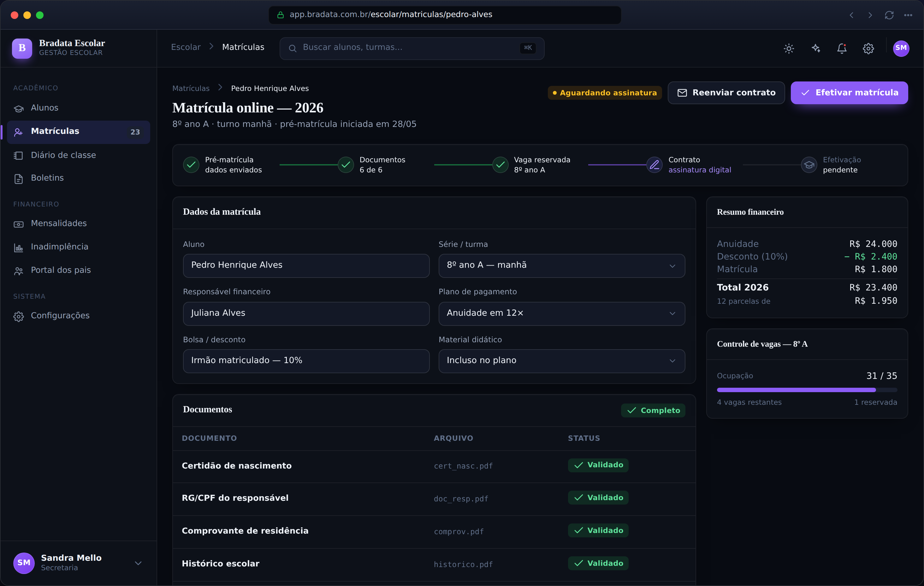Click the Matrículas breadcrumb in the top bar

coord(243,47)
